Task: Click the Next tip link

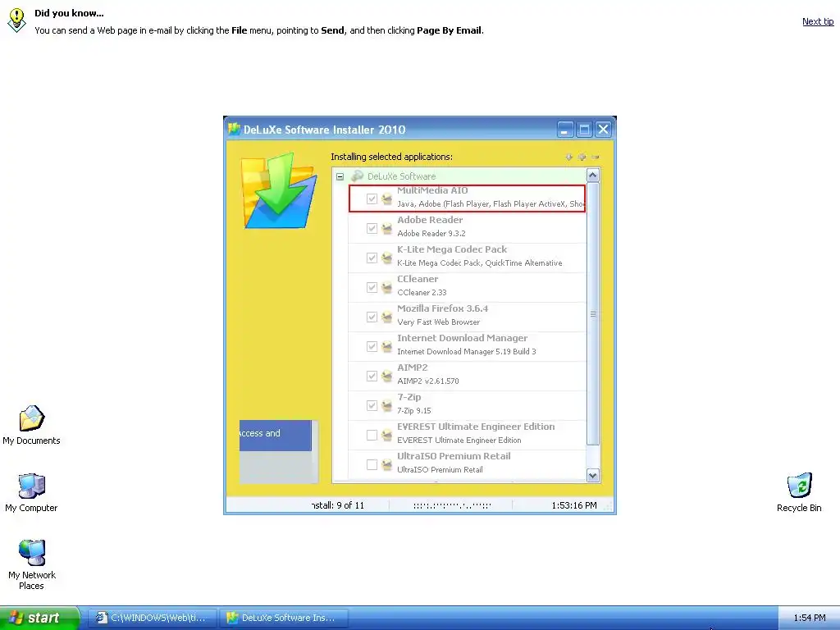Action: 818,21
